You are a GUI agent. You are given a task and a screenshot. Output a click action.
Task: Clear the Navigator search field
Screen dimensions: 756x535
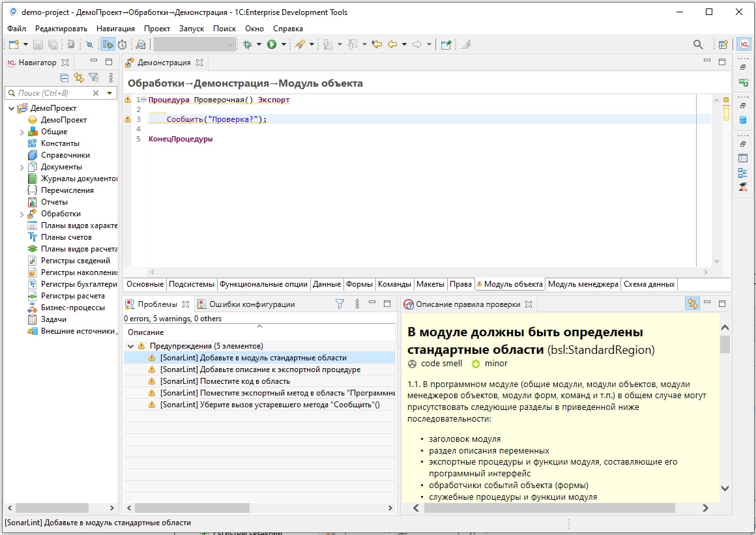tap(95, 93)
